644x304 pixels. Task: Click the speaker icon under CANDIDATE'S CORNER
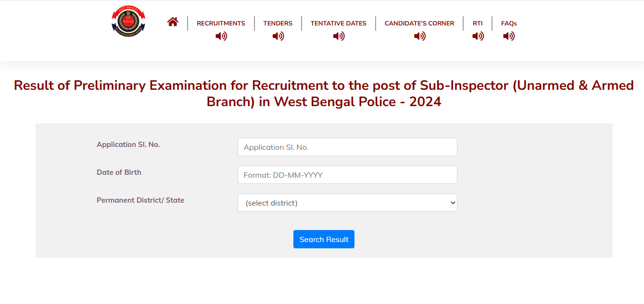pos(419,36)
